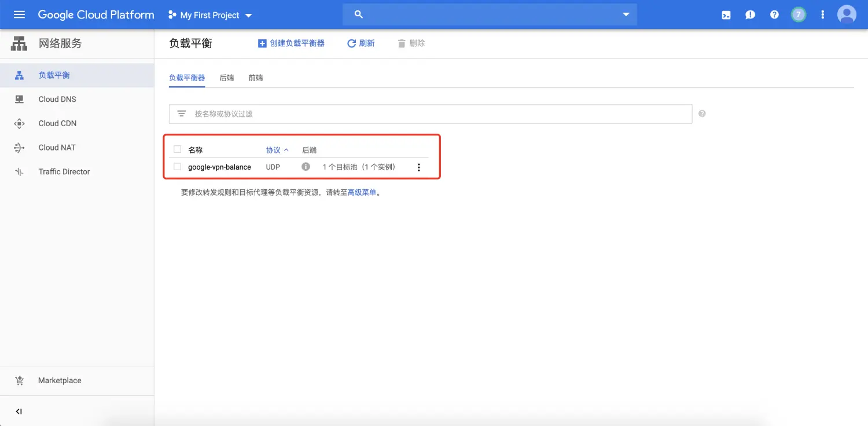Screen dimensions: 868x426
Task: Click 1 个目标池 backend text
Action: point(359,167)
